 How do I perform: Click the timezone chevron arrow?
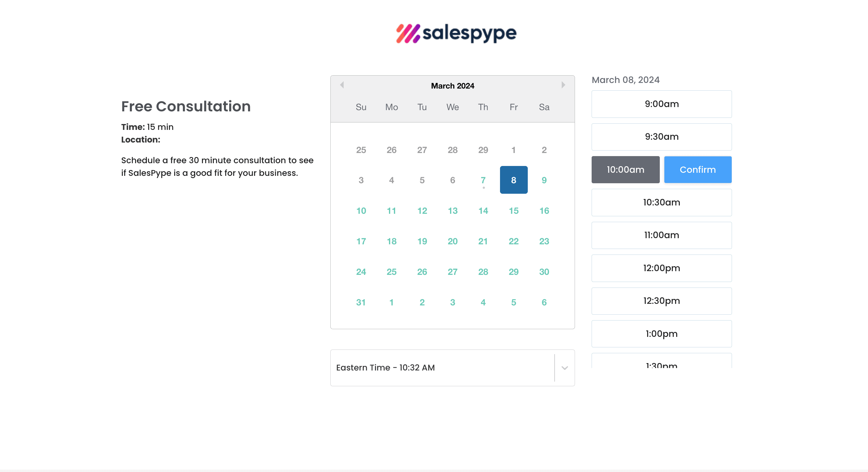[564, 367]
